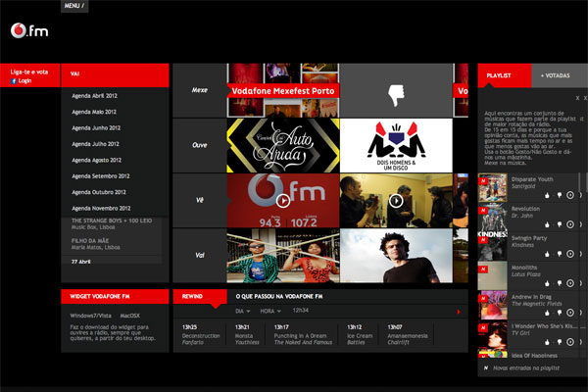This screenshot has height=392, width=588.
Task: Open Agenda Outubro 2012
Action: [99, 192]
